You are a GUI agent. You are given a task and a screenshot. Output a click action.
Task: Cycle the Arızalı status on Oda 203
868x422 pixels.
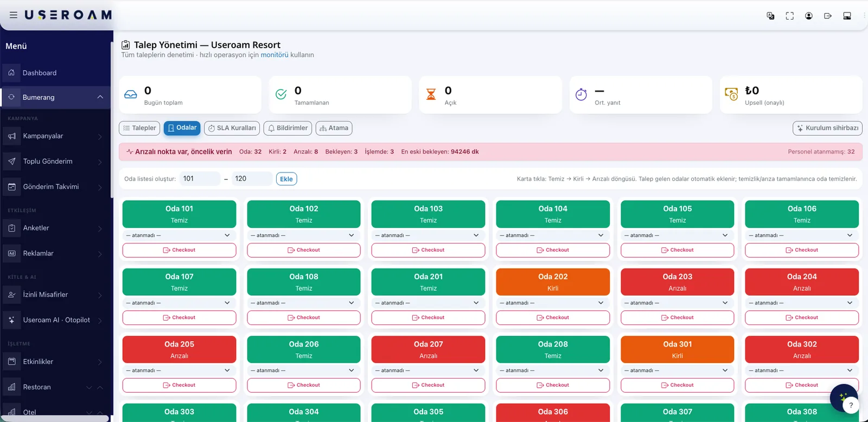678,282
